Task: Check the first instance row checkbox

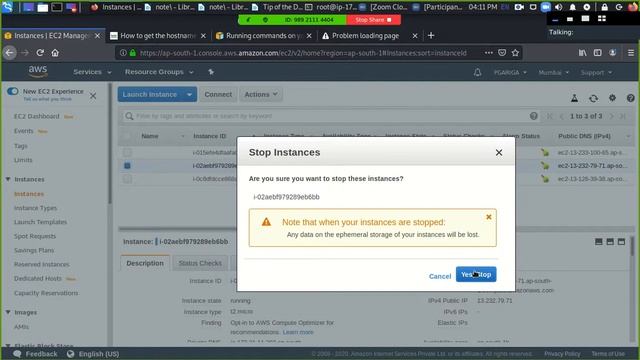Action: (127, 152)
